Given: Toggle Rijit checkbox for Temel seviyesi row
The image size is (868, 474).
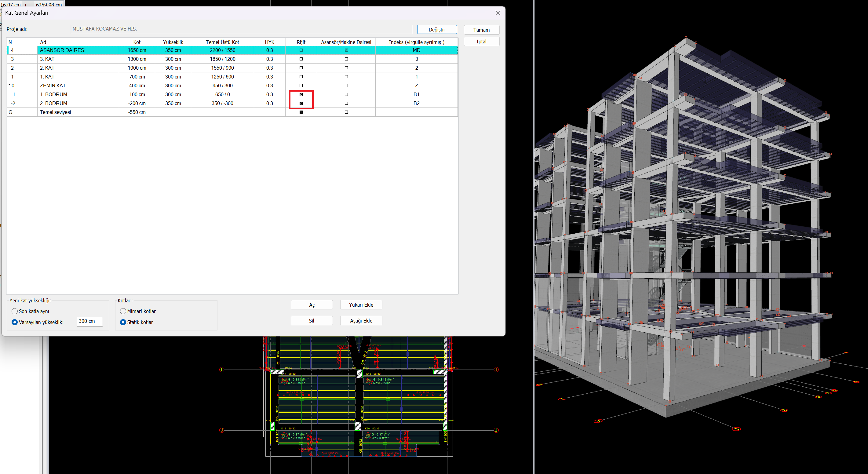Looking at the screenshot, I should 301,112.
